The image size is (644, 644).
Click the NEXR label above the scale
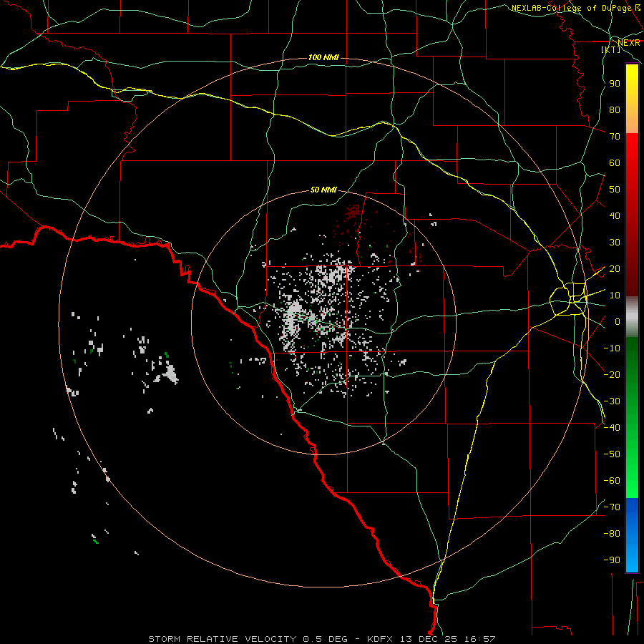pyautogui.click(x=628, y=43)
